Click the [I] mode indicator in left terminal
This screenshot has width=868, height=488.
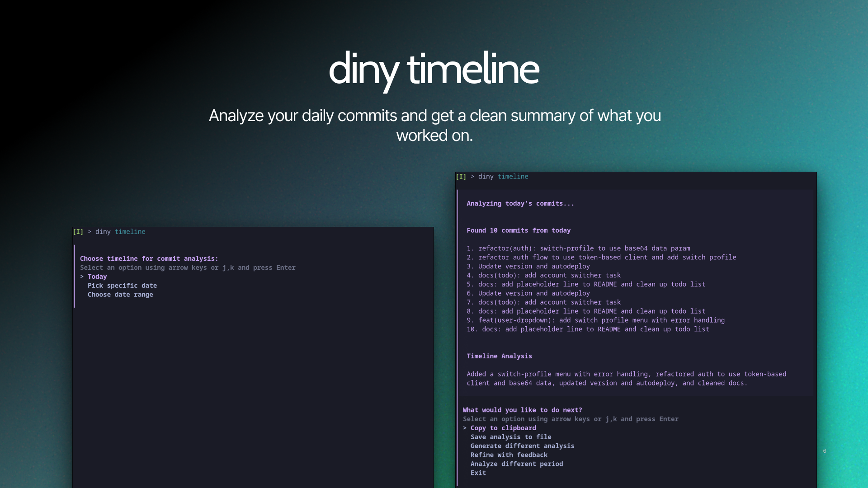pyautogui.click(x=78, y=231)
